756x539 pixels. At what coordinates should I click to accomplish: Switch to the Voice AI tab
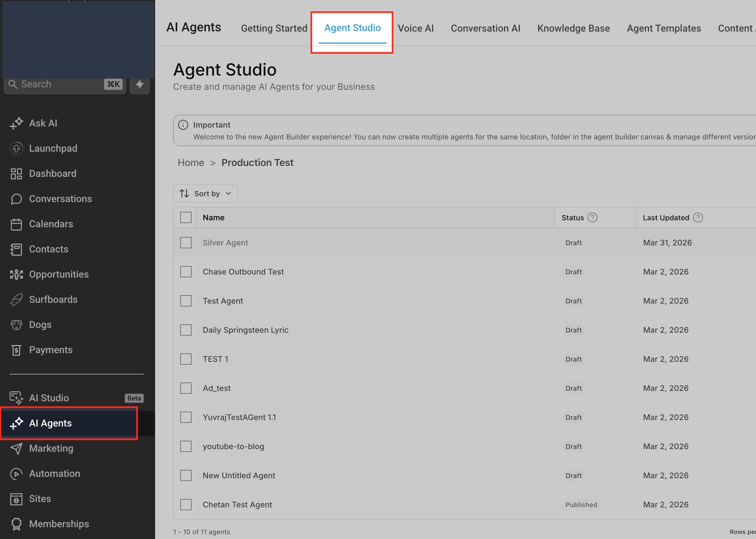click(x=416, y=28)
